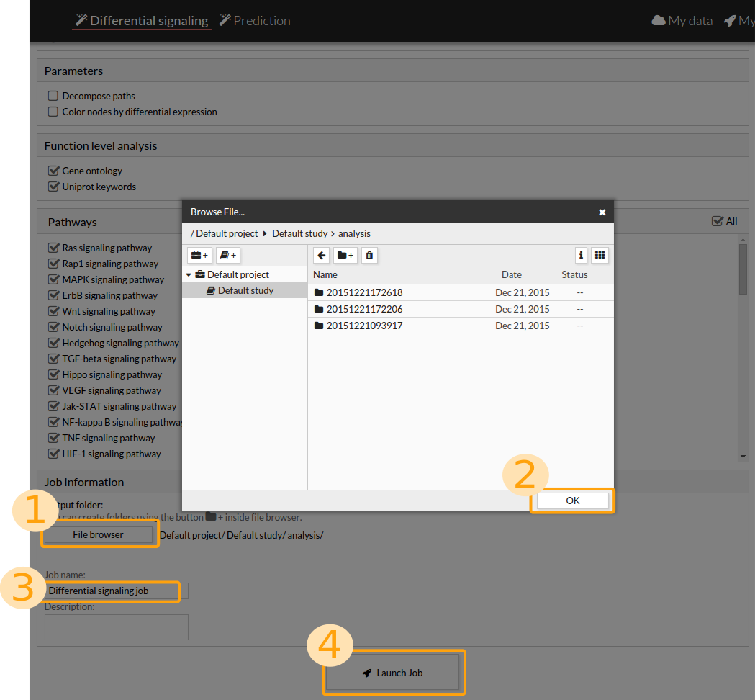Switch to the Prediction tab

point(255,21)
